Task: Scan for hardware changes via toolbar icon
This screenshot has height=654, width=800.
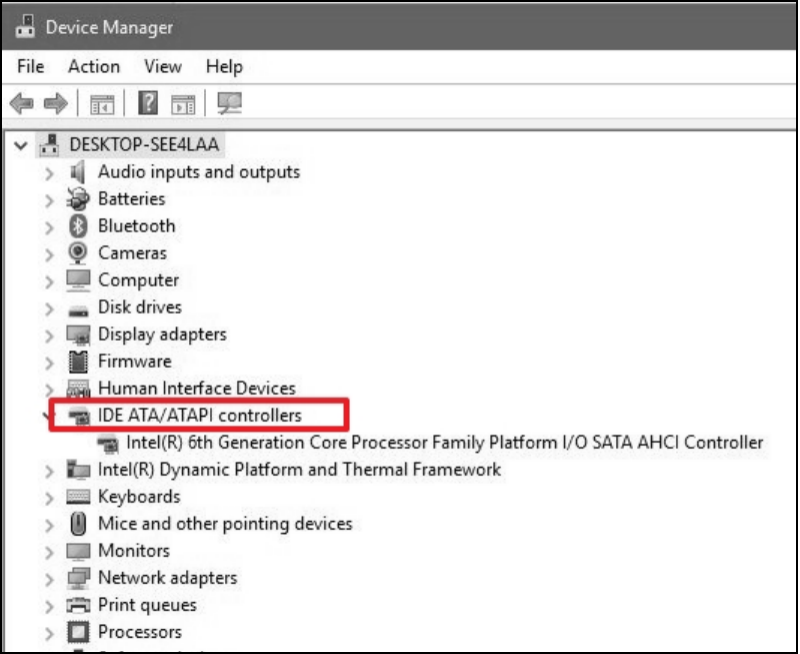Action: [228, 103]
